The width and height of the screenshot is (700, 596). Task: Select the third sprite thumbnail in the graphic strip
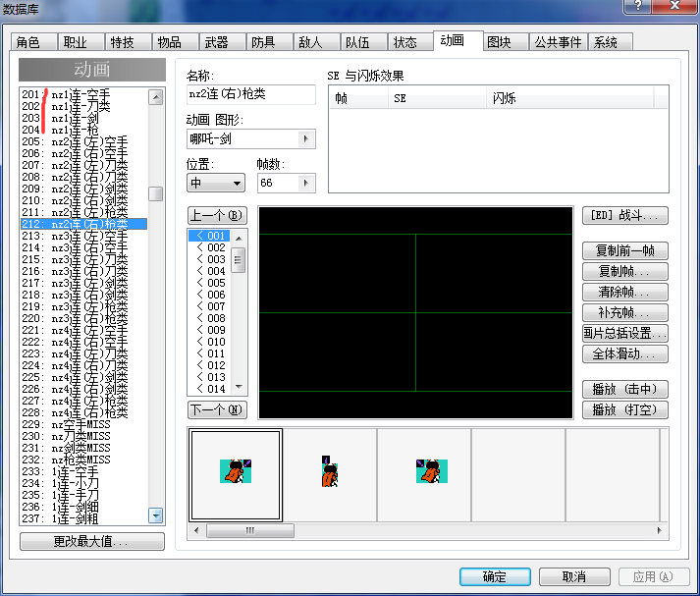pyautogui.click(x=424, y=474)
